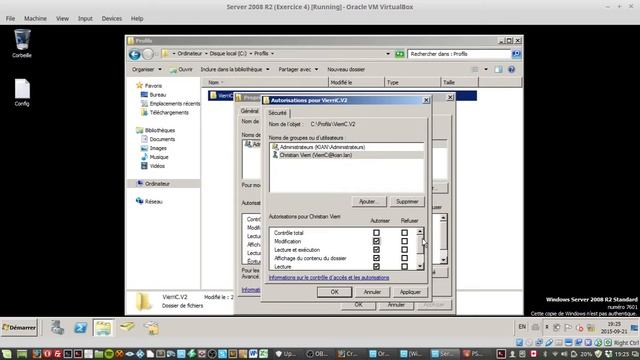Open the access control information link
The width and height of the screenshot is (640, 360).
click(329, 278)
